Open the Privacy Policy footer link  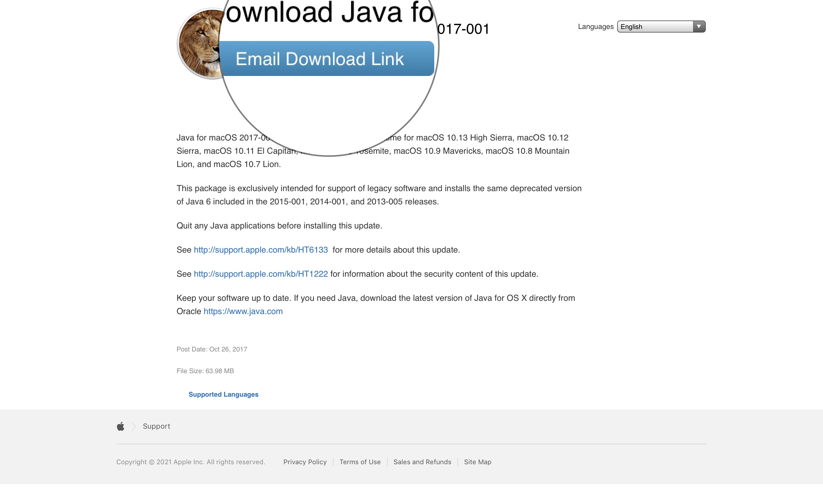pos(305,462)
